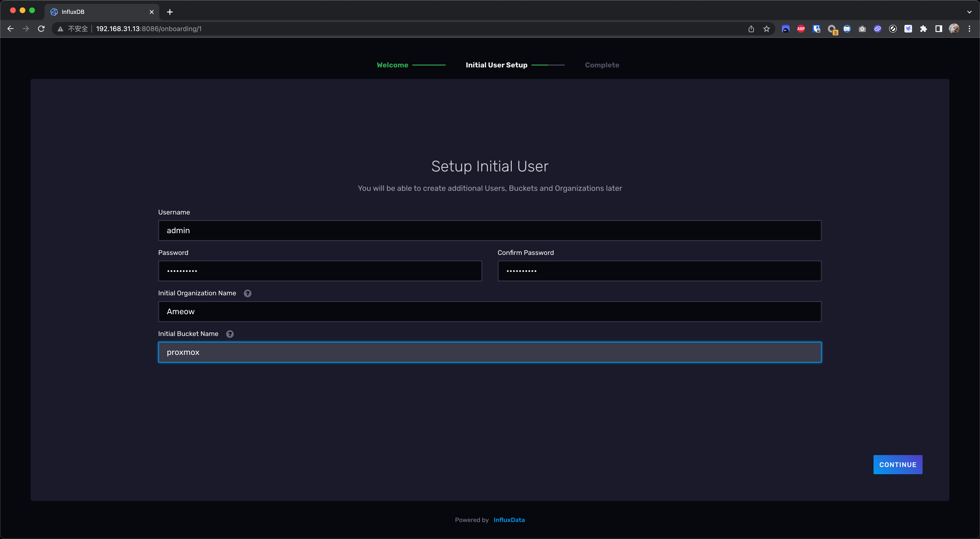Click the camera screenshot extension icon
The width and height of the screenshot is (980, 539).
pos(862,28)
